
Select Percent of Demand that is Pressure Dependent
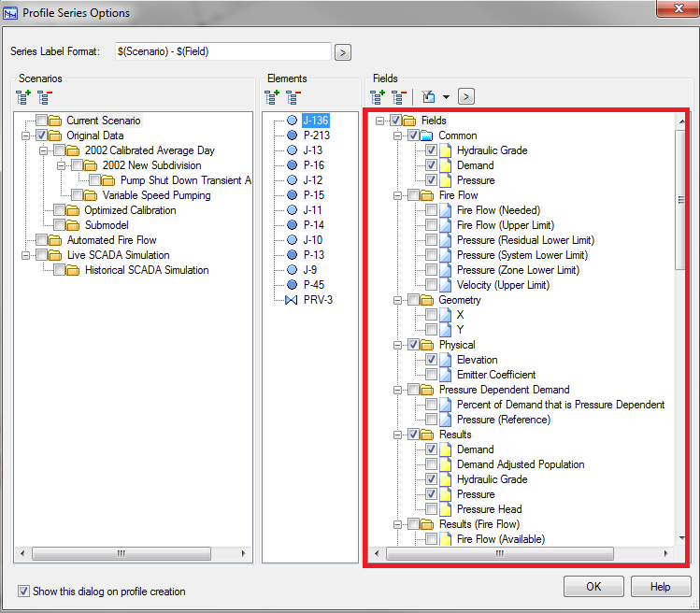[561, 405]
